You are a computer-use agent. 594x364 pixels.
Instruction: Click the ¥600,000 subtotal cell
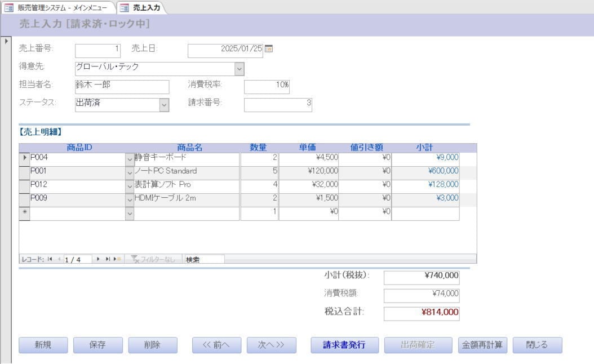(x=425, y=173)
